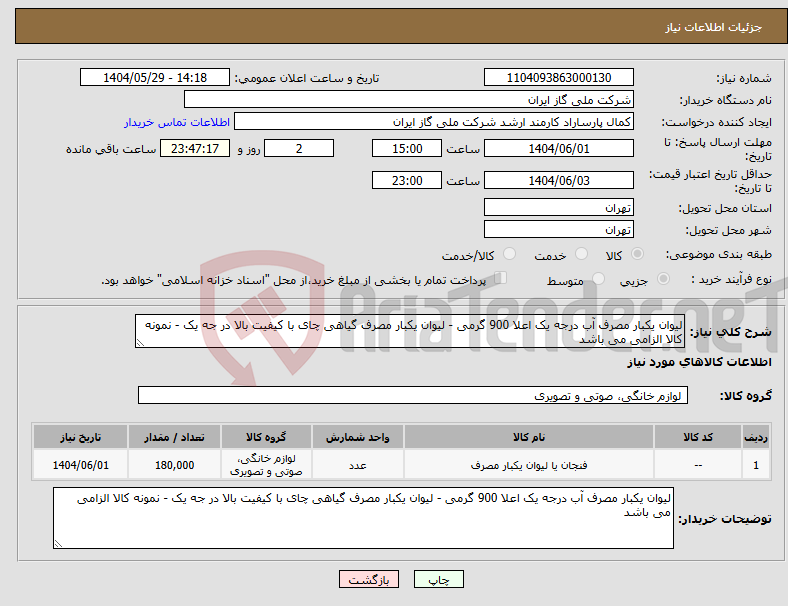Select the جزیی purchase type radio

(x=663, y=278)
